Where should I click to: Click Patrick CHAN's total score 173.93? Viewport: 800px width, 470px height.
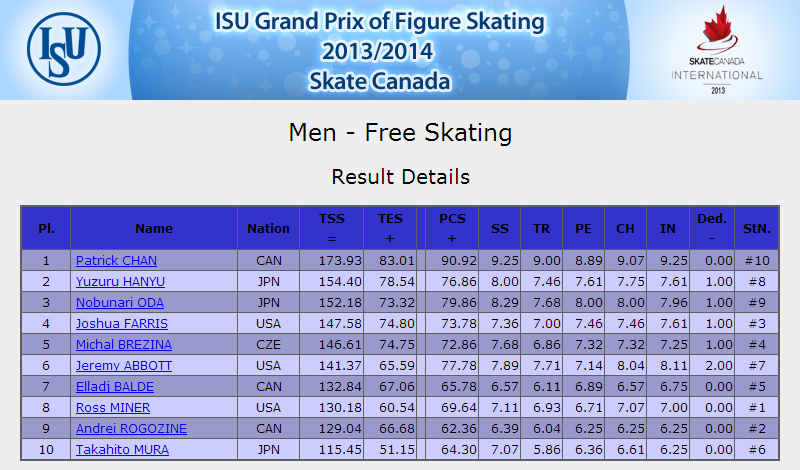point(340,260)
